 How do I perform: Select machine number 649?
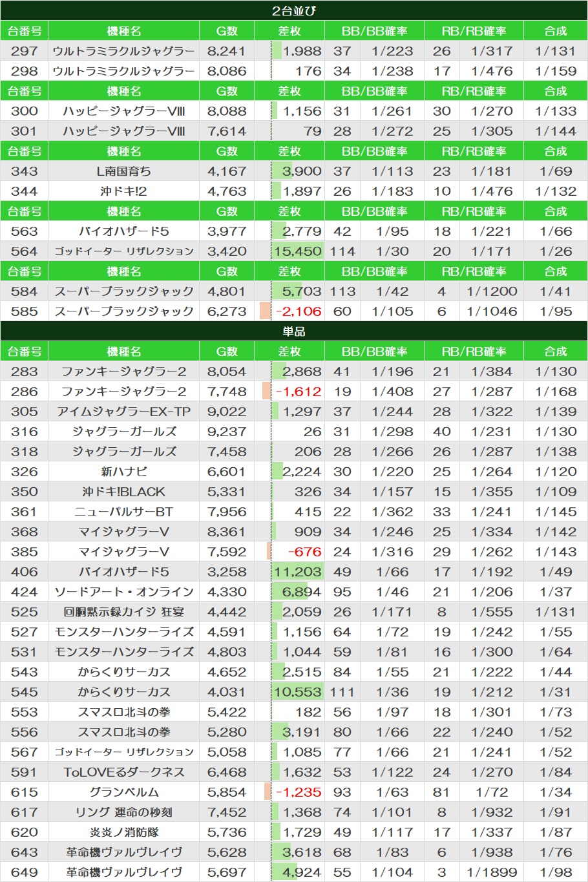(x=25, y=872)
